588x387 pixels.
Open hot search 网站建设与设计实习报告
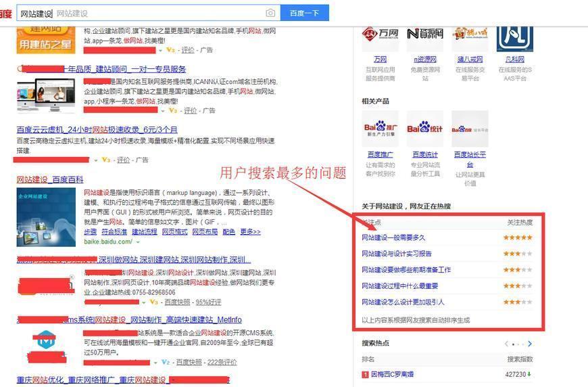pyautogui.click(x=396, y=254)
